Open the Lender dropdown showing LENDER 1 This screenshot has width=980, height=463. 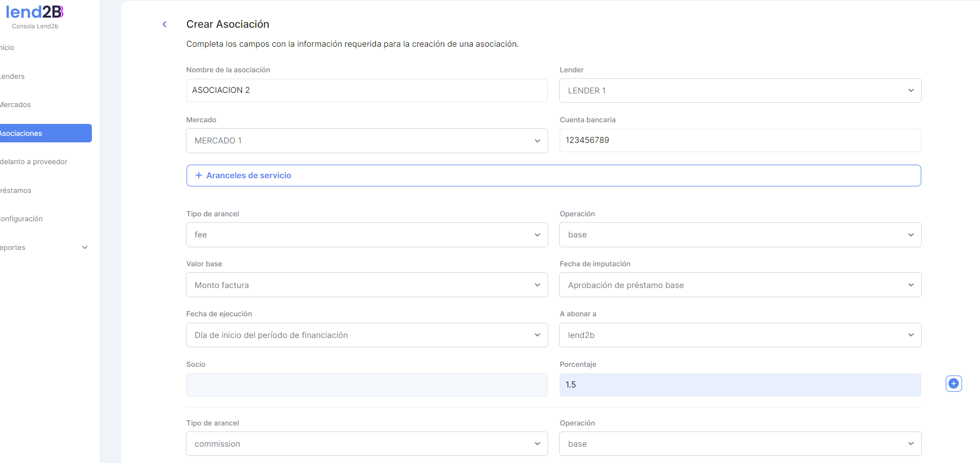pyautogui.click(x=740, y=91)
